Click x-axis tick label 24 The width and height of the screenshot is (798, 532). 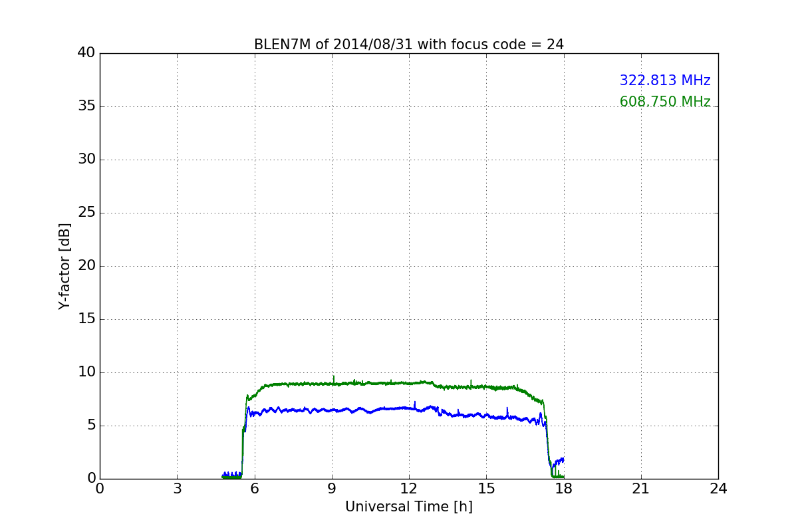coord(718,489)
